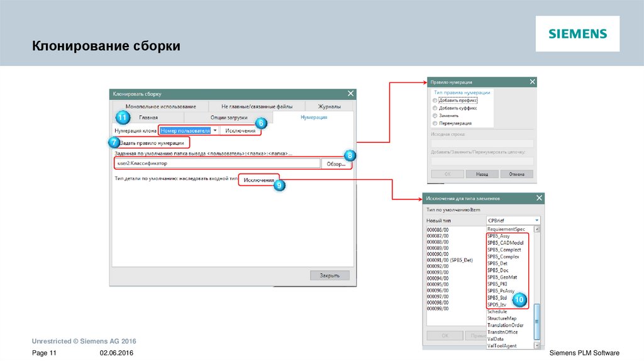Select item row 000086/00
Image resolution: width=644 pixels, height=361 pixels.
click(x=438, y=230)
